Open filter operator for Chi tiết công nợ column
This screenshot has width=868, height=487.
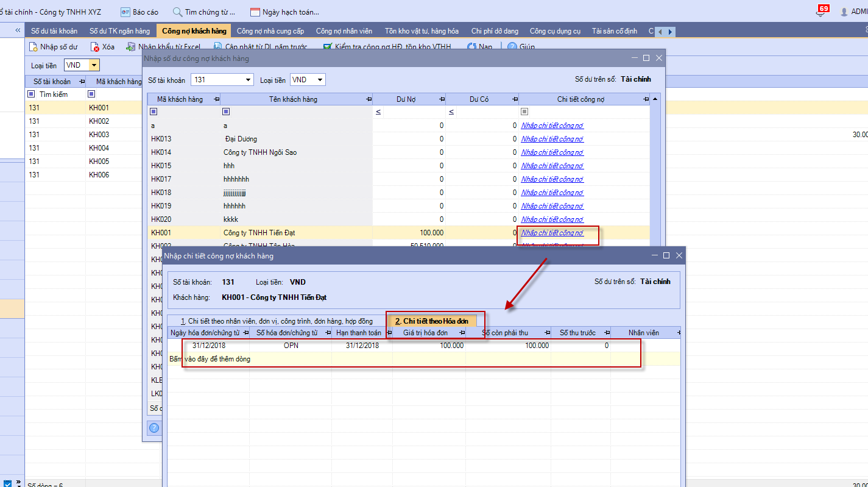point(524,112)
